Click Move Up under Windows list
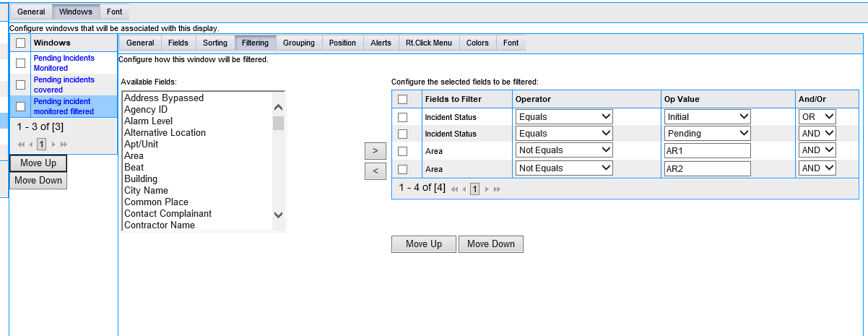This screenshot has height=336, width=868. [38, 163]
